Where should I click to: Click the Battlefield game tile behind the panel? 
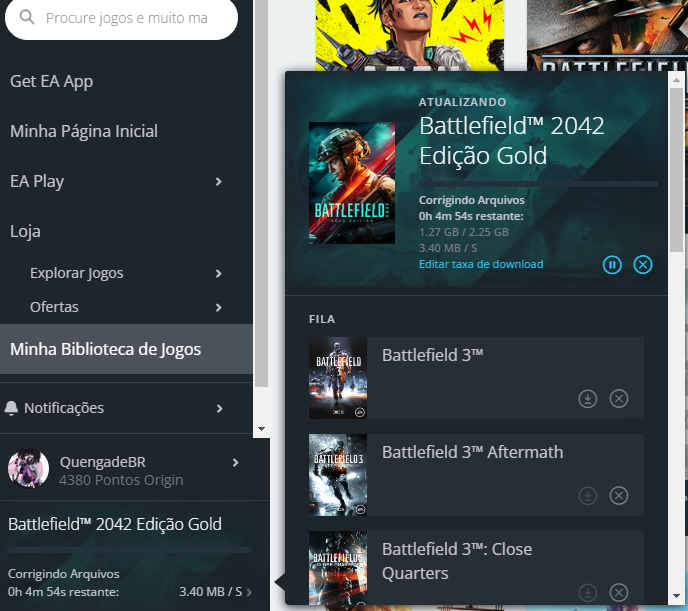[607, 35]
